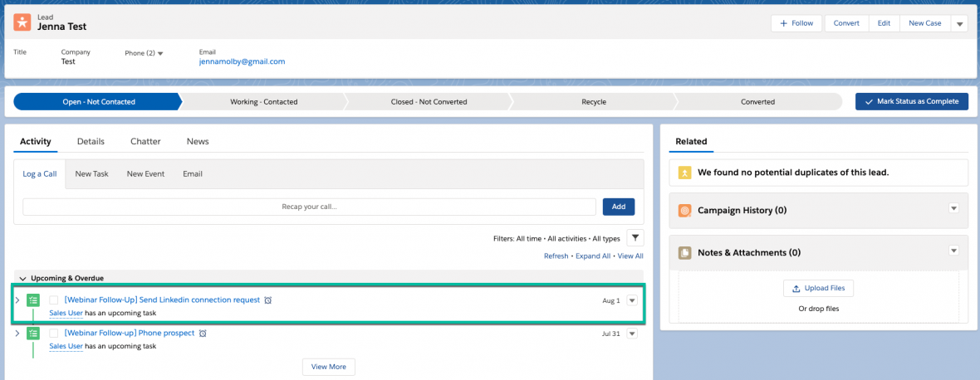Click the Notes & Attachments icon
The width and height of the screenshot is (980, 380).
684,252
